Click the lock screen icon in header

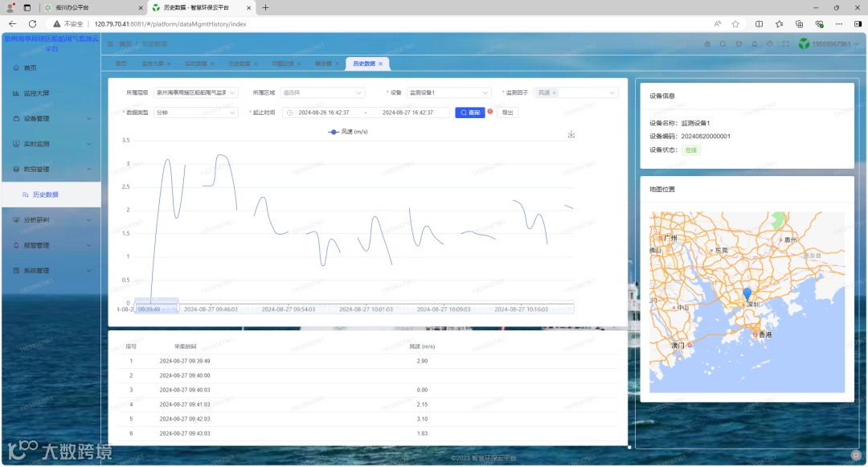tap(707, 43)
